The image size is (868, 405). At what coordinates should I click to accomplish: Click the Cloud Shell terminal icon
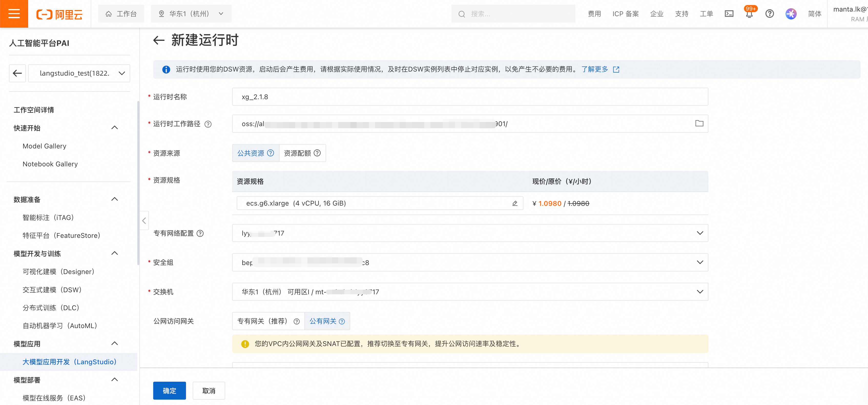(x=729, y=14)
